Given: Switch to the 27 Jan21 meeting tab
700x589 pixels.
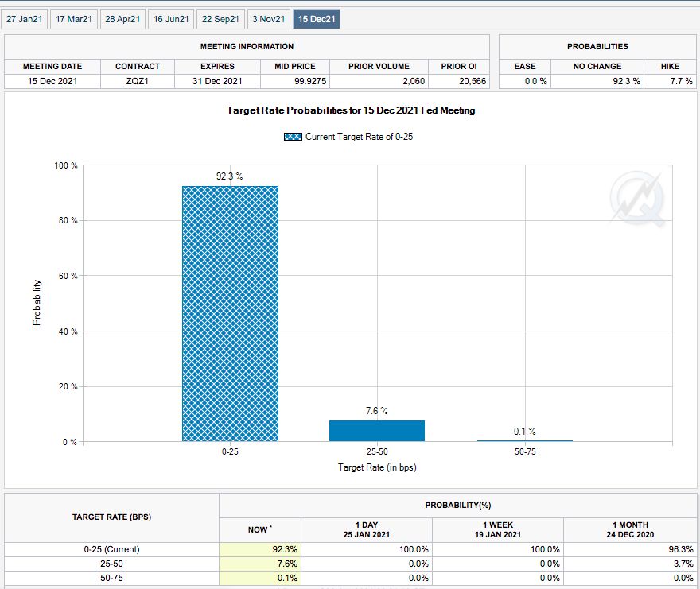Looking at the screenshot, I should pyautogui.click(x=24, y=19).
